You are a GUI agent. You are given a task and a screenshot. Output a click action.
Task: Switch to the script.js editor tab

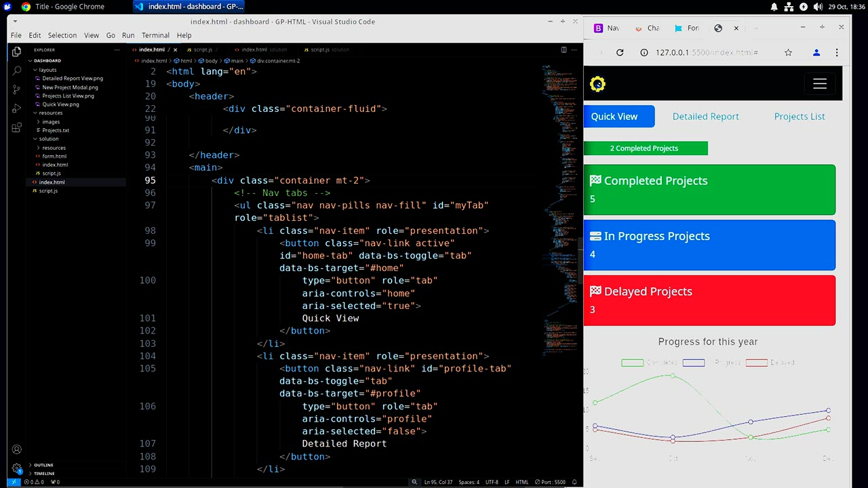203,49
